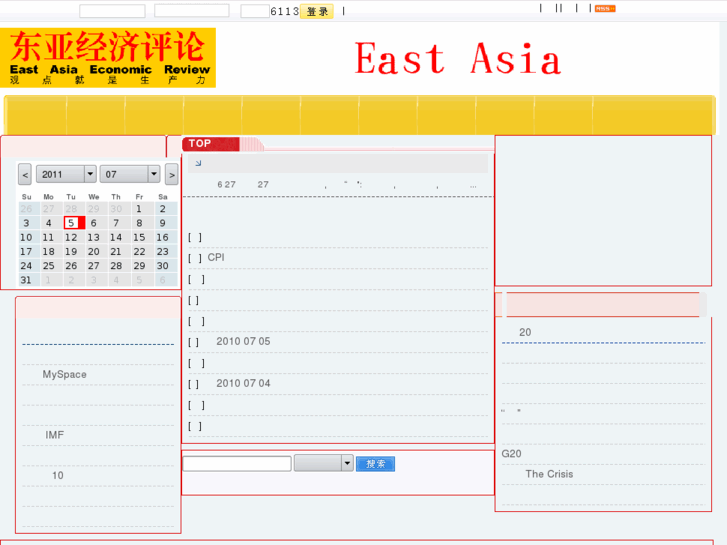Screen dimensions: 727x545
Task: Open The Crisis link in right panel
Action: [549, 474]
